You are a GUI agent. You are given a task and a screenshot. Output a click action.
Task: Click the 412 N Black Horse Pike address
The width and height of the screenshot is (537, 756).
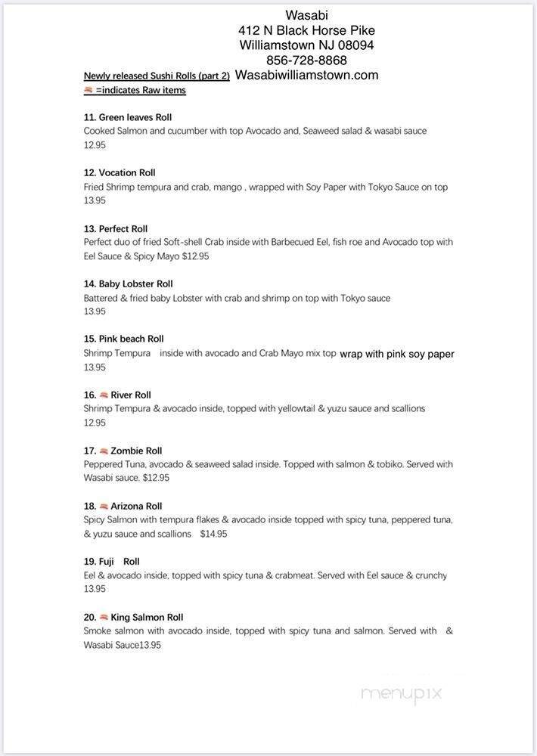306,30
